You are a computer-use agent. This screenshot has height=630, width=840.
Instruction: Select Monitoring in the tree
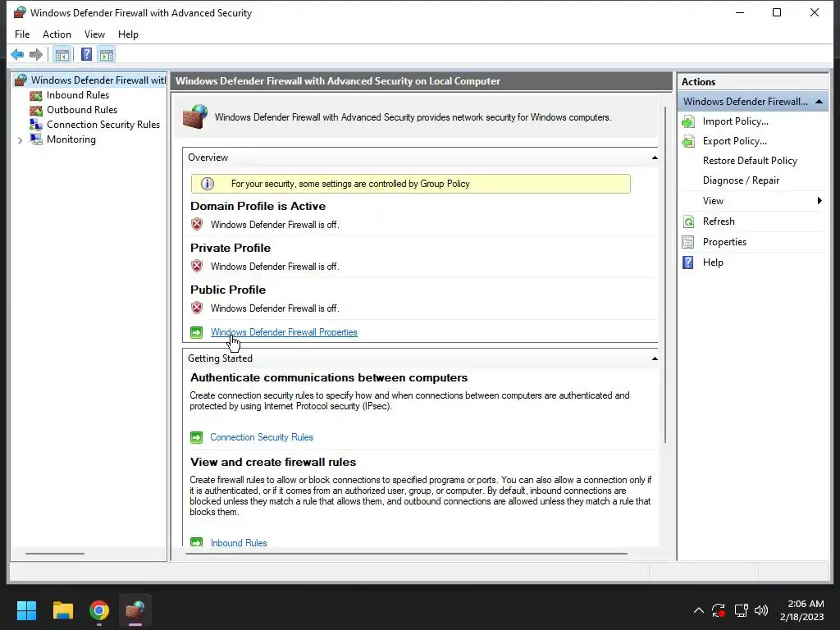click(x=71, y=139)
